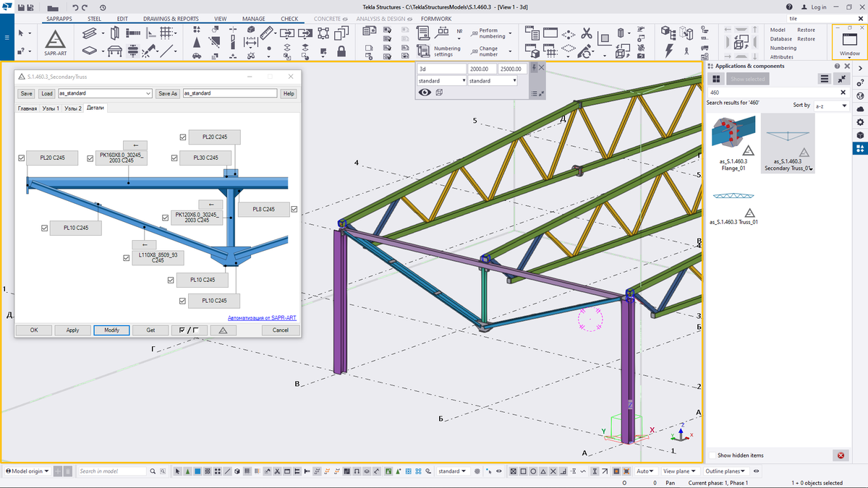Click the Help question mark icon
Image resolution: width=868 pixels, height=488 pixels.
tap(789, 7)
